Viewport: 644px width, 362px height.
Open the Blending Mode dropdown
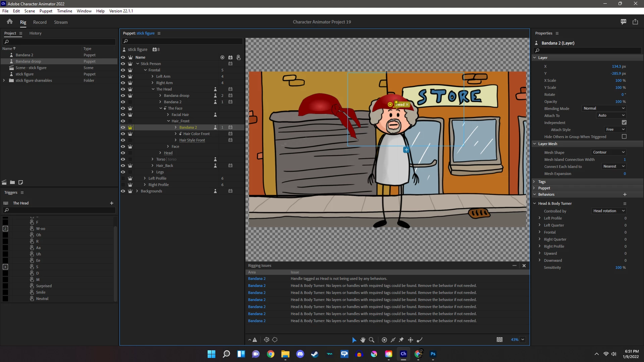point(604,108)
